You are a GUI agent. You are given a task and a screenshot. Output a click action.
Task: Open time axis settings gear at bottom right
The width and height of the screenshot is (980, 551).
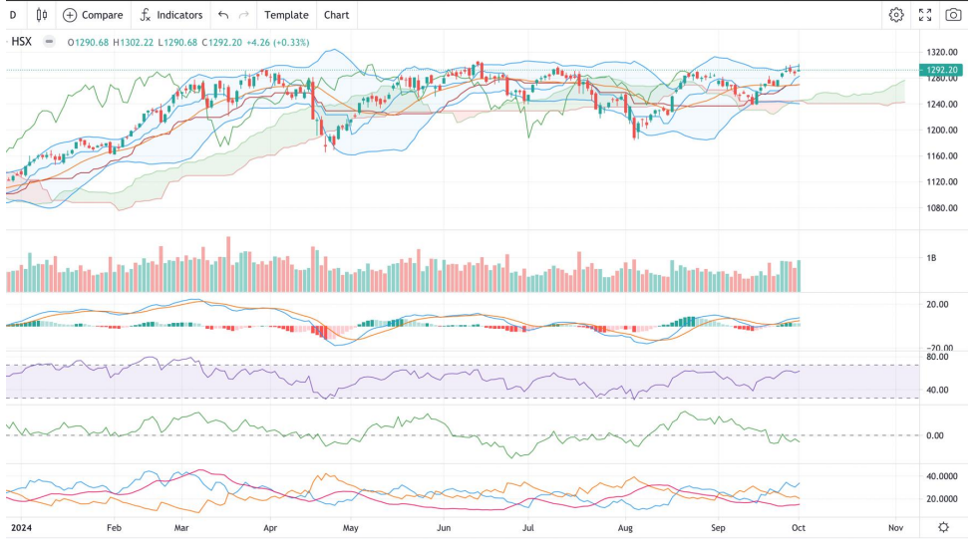click(x=943, y=527)
